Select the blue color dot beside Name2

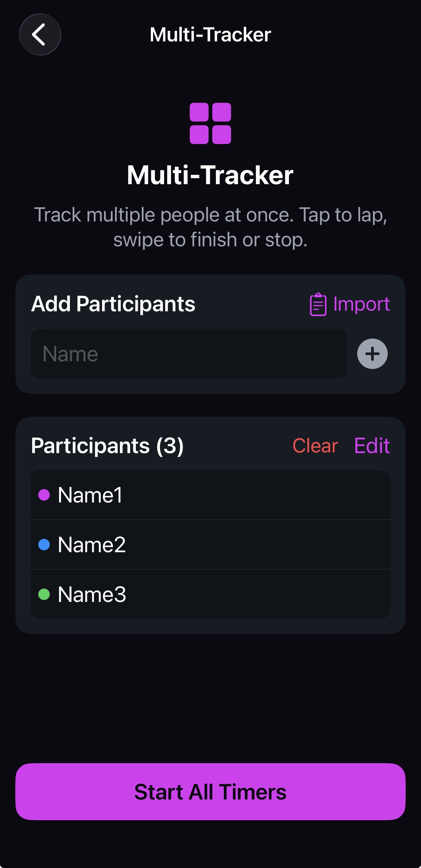(x=44, y=545)
